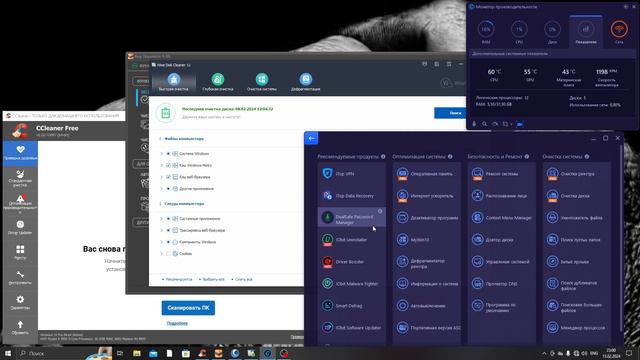Collapse Файлы компьютера section
The width and height of the screenshot is (640, 360).
point(160,139)
